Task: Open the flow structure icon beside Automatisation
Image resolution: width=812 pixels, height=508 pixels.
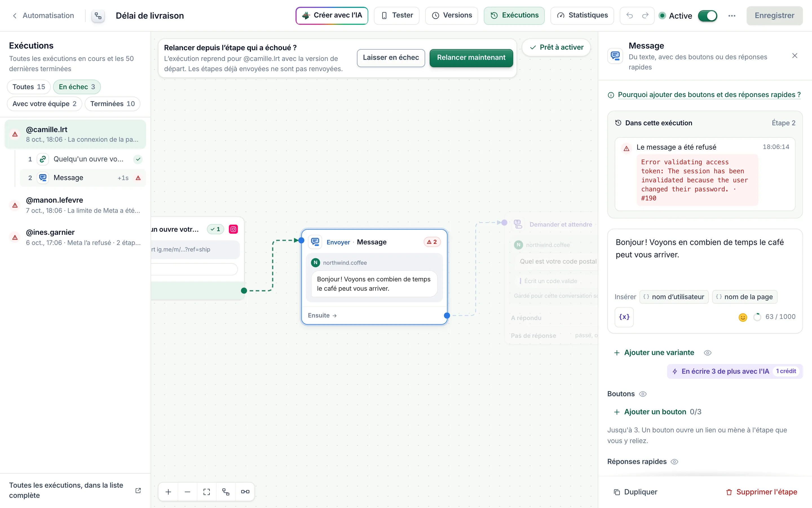Action: [98, 16]
